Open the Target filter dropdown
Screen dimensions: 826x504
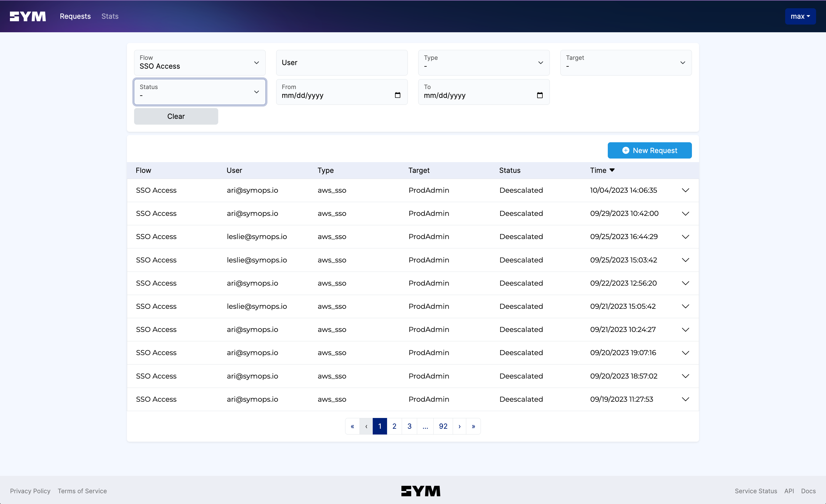coord(625,63)
